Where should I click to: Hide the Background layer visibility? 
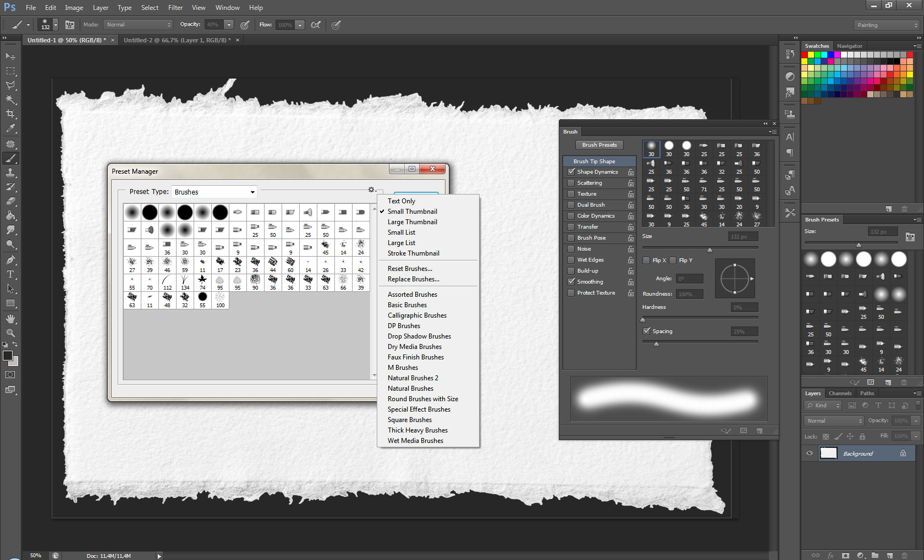(810, 453)
